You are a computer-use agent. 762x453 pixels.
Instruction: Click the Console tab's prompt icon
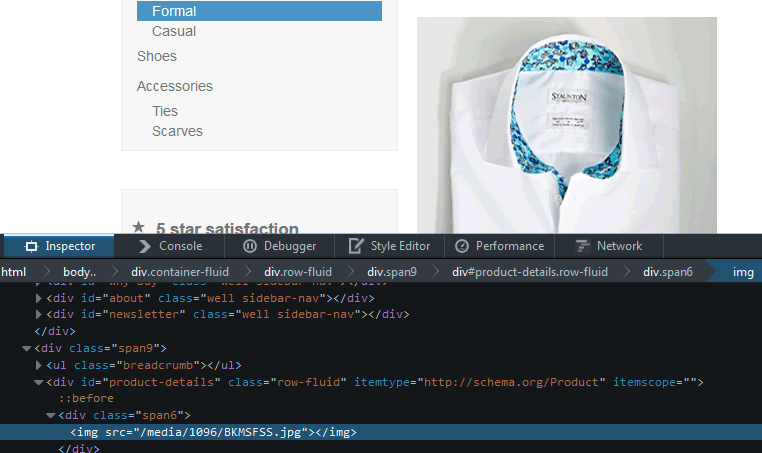pos(144,246)
